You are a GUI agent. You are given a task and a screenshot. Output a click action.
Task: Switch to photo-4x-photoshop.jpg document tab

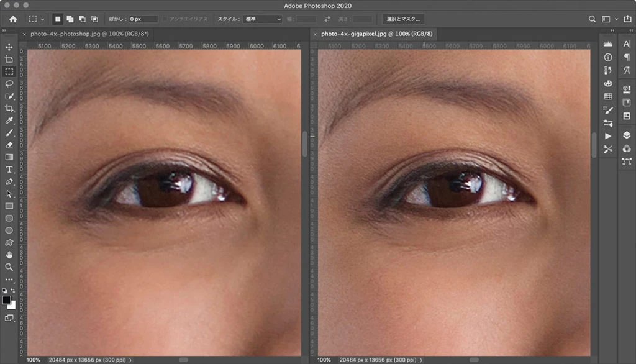click(89, 34)
